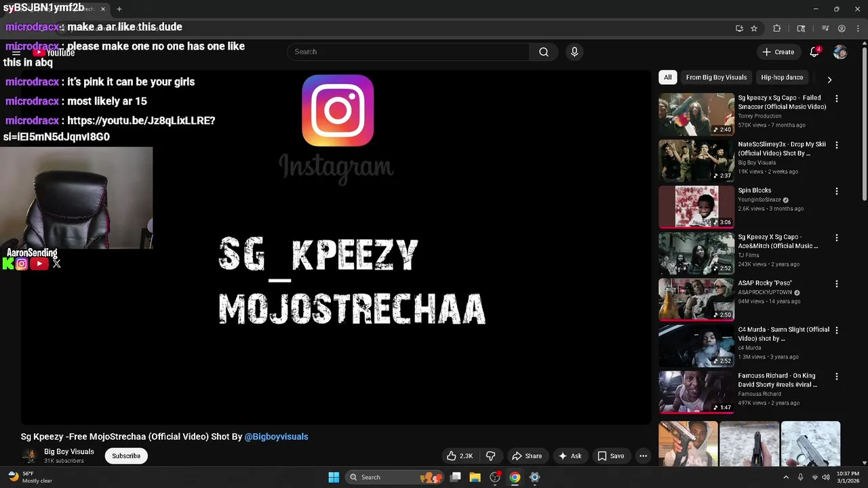Dislike the video with thumbs down
Screen dimensions: 868x488
click(x=491, y=456)
